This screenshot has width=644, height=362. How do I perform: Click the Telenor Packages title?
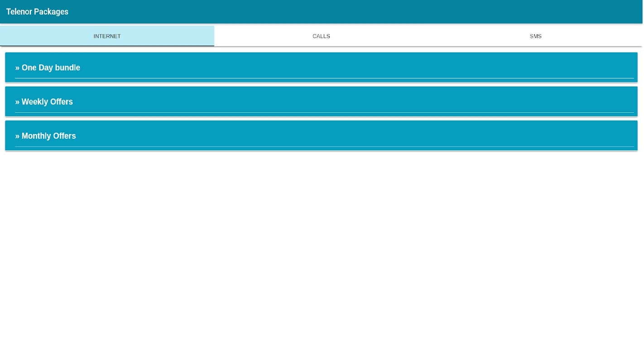(37, 12)
